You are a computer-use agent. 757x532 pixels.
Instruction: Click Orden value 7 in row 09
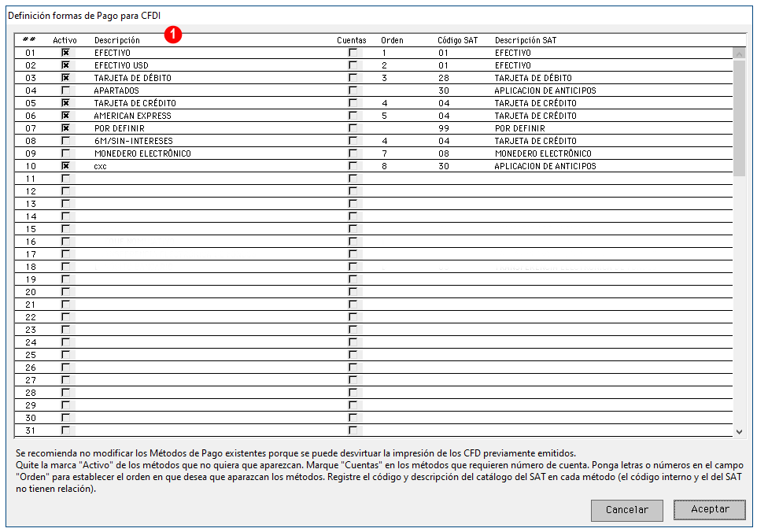[x=384, y=153]
